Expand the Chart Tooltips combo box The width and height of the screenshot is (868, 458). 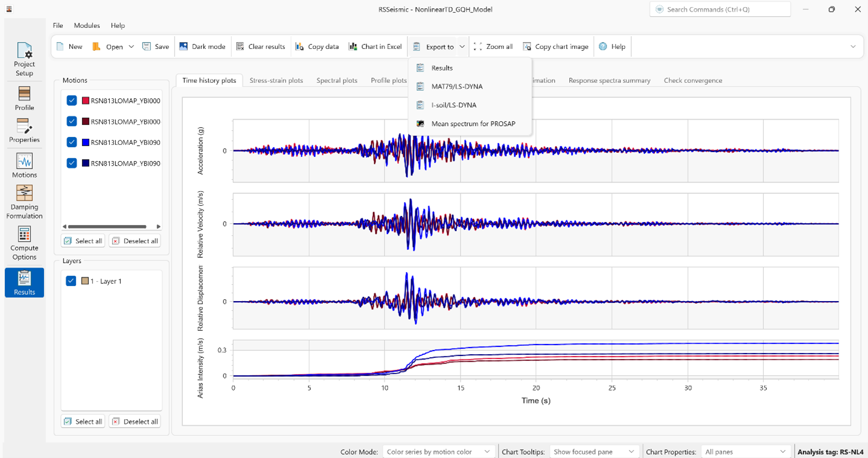pyautogui.click(x=594, y=451)
